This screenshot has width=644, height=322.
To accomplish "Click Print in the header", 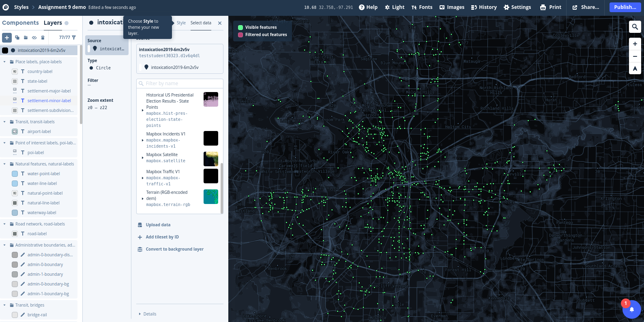I will pyautogui.click(x=551, y=7).
